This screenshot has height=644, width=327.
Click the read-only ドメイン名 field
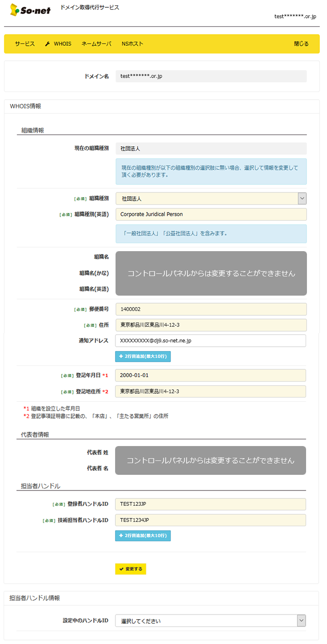211,76
